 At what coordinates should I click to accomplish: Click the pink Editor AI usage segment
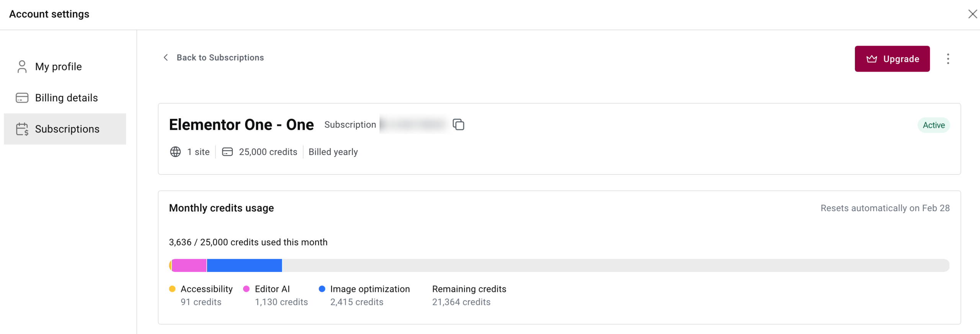(x=189, y=266)
